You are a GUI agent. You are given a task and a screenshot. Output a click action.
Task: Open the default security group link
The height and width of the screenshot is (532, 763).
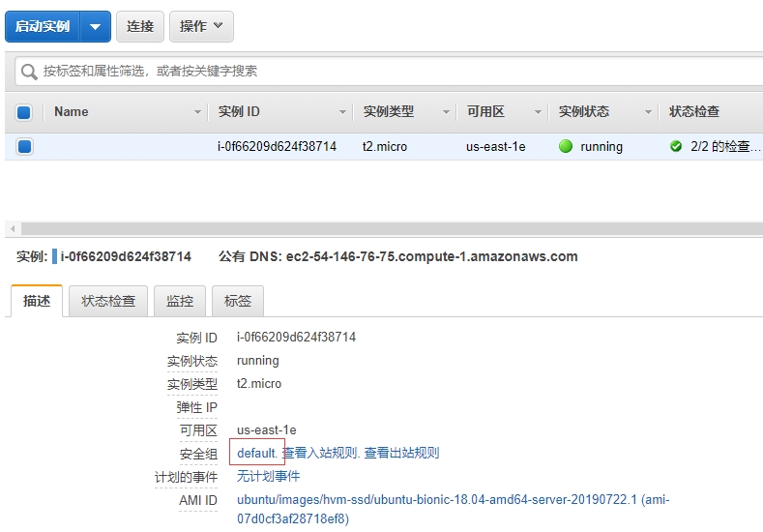[x=256, y=453]
